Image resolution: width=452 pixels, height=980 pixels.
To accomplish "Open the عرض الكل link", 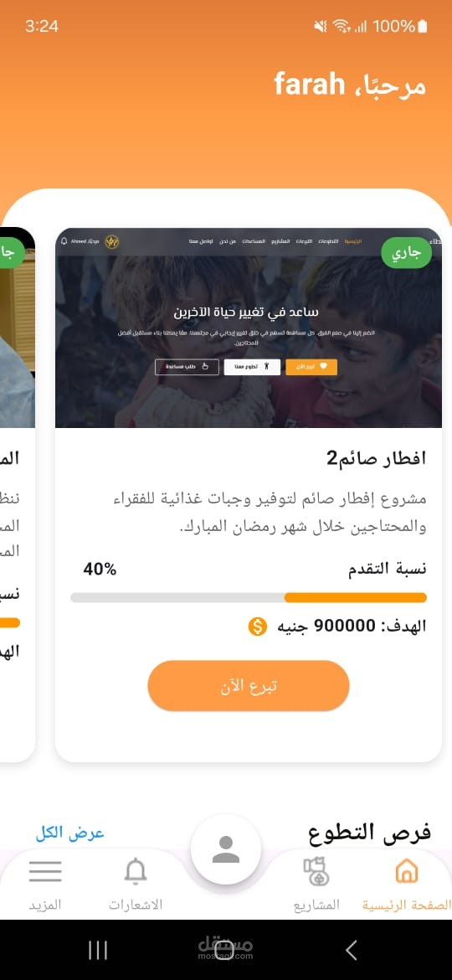I will click(69, 833).
